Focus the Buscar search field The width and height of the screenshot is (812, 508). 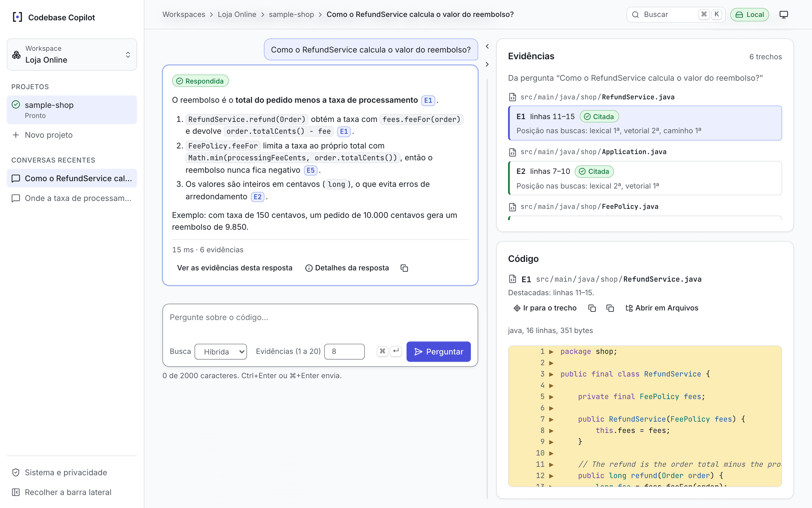point(676,14)
